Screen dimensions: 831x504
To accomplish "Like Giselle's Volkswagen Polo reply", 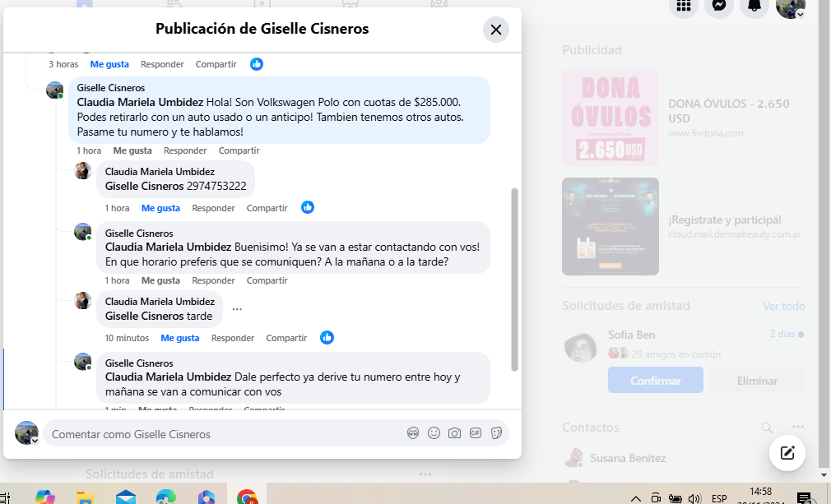I will pos(132,150).
